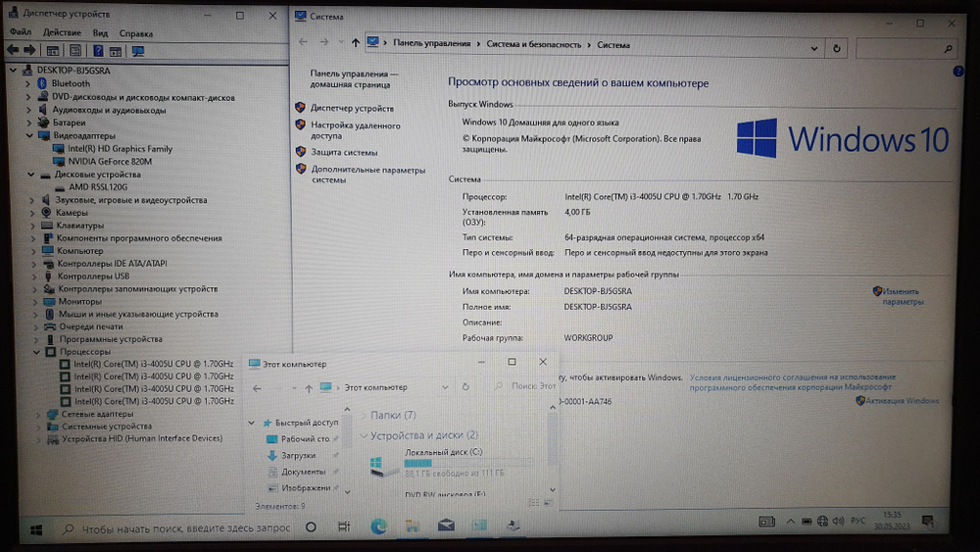Open the Вид menu in Device Manager
This screenshot has height=552, width=980.
click(x=100, y=33)
